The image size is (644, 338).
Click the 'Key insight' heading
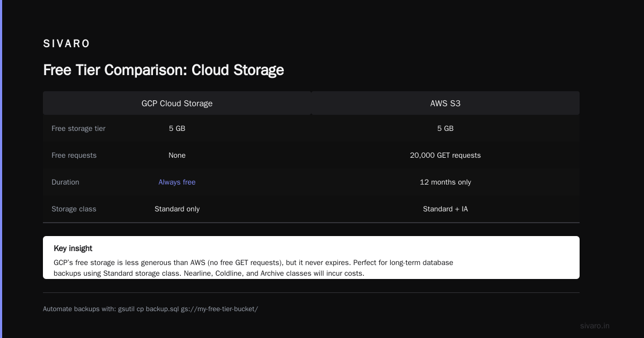point(73,248)
